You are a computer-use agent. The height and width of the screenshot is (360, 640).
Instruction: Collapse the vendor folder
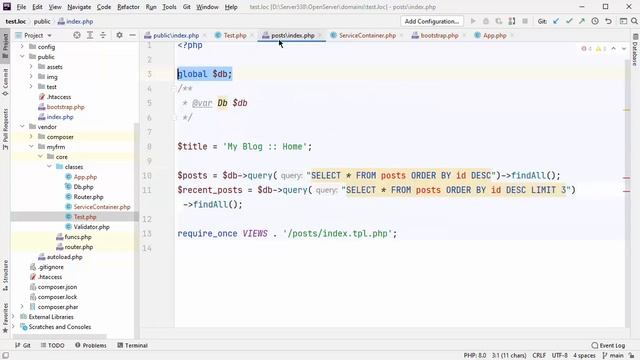tap(22, 127)
